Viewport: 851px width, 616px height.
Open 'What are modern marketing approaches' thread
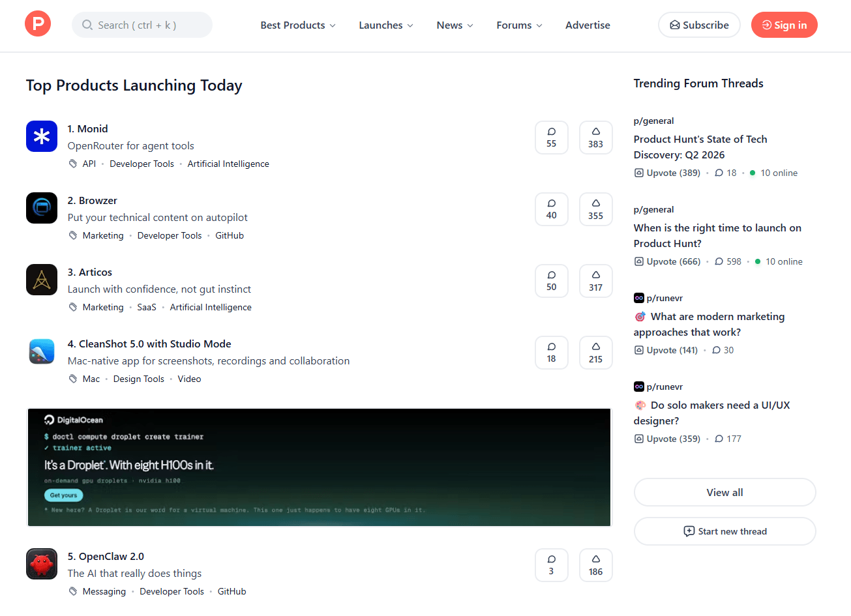(x=709, y=324)
